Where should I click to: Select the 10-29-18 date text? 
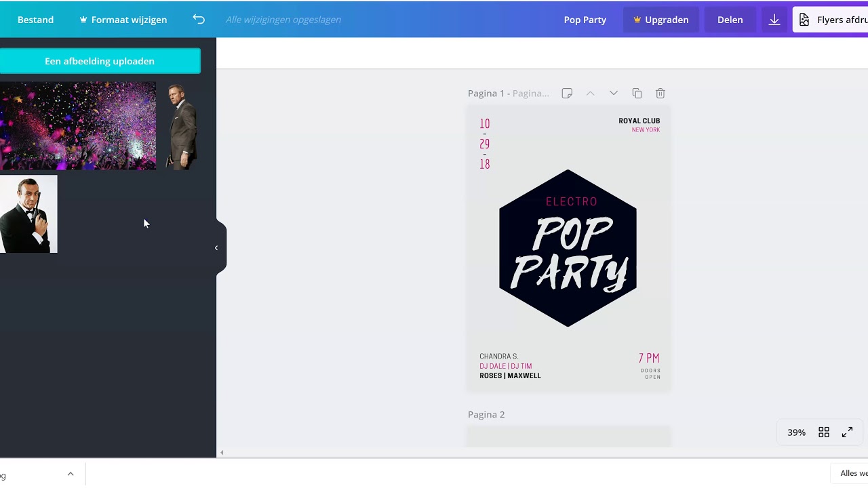pyautogui.click(x=484, y=144)
